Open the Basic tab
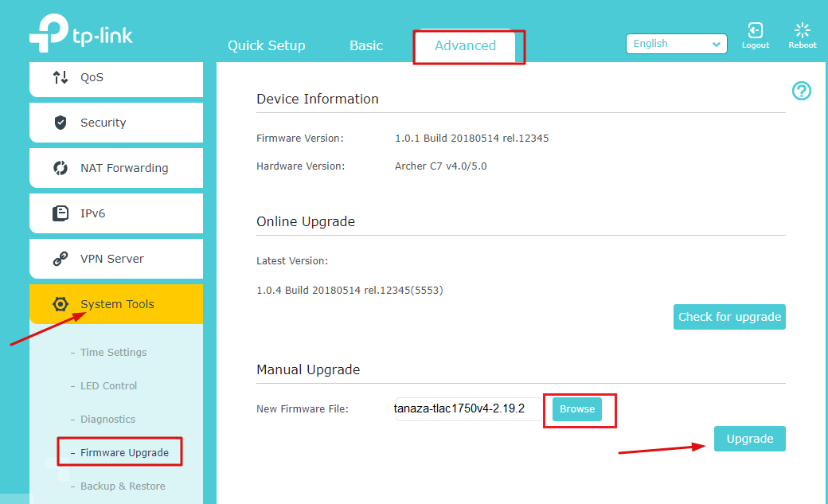 (366, 46)
